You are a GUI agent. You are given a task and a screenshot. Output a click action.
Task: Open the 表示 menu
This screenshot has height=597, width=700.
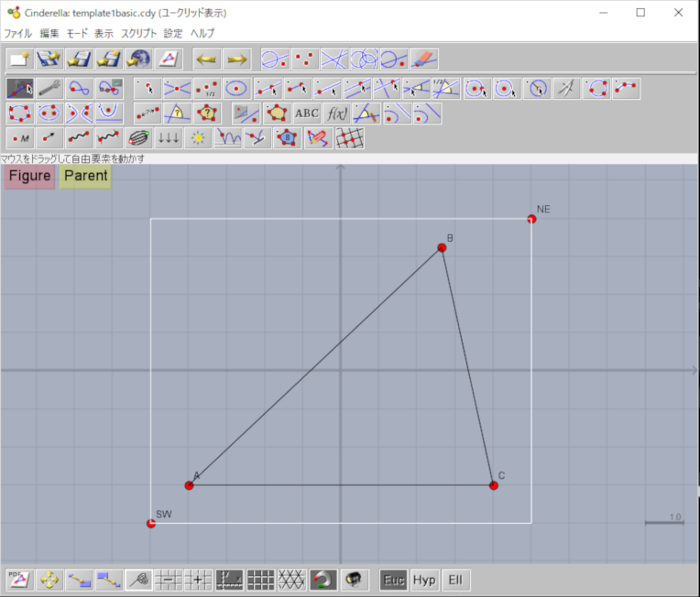(104, 34)
